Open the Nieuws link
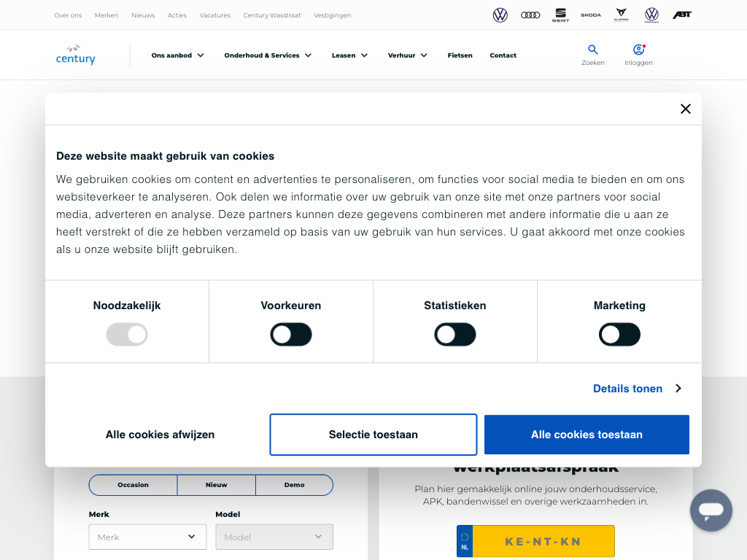Screen dimensions: 747x560 (x=143, y=15)
